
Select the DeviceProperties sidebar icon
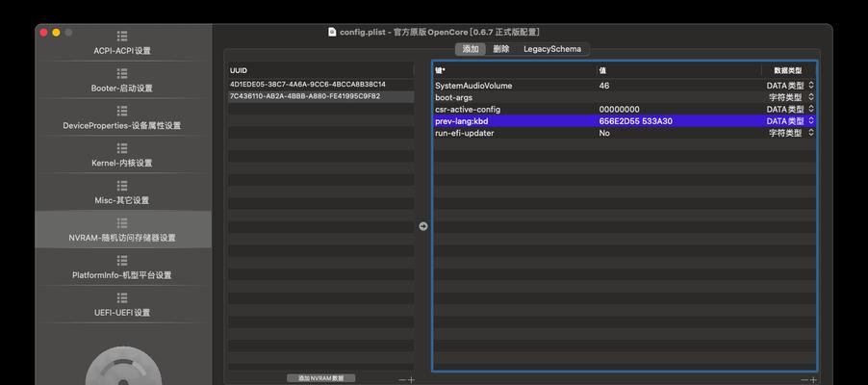(122, 111)
